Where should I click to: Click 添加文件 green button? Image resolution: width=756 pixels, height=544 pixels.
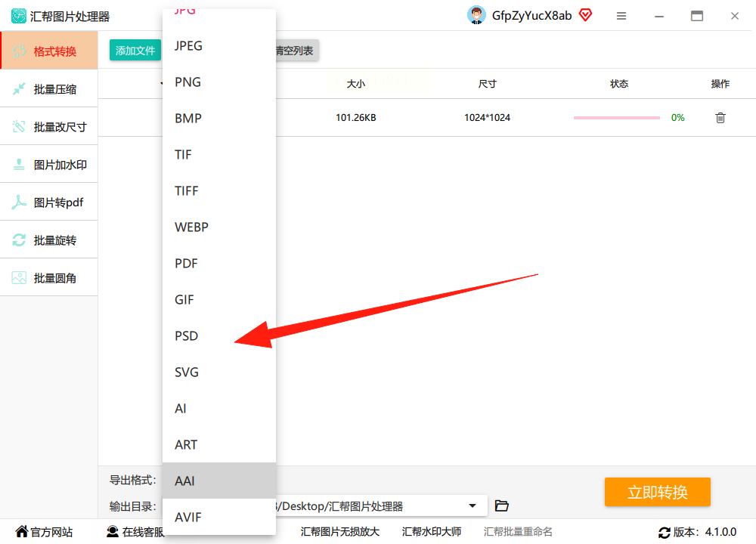(135, 51)
